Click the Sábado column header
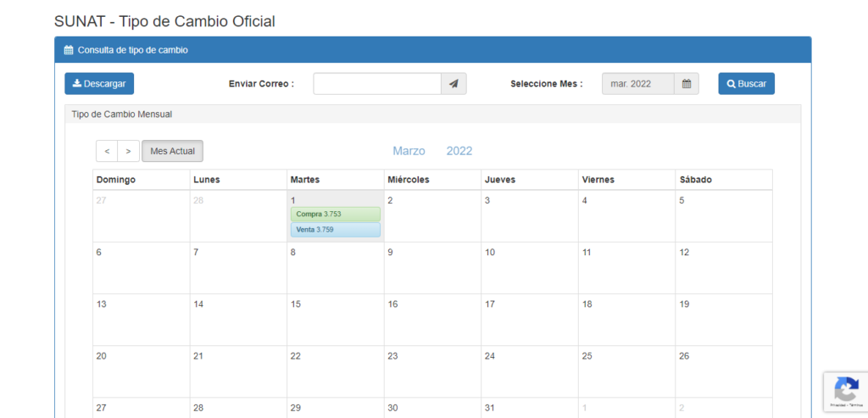This screenshot has height=418, width=868. 724,180
